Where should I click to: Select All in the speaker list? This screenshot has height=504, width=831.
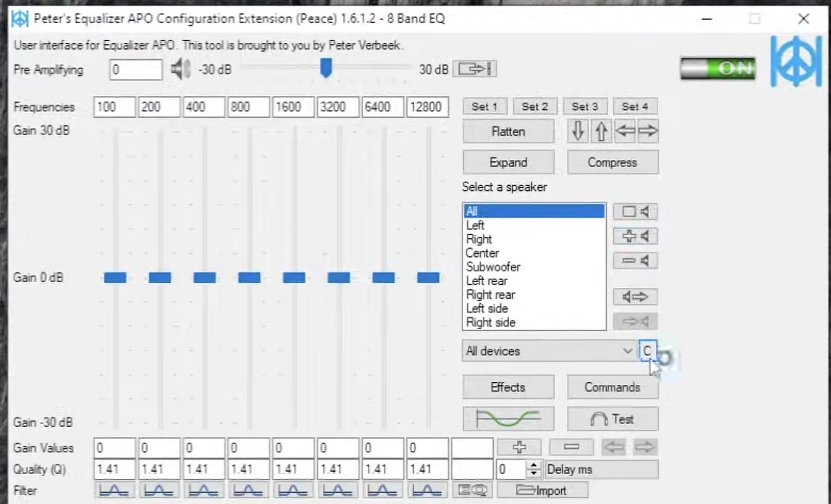pyautogui.click(x=534, y=211)
